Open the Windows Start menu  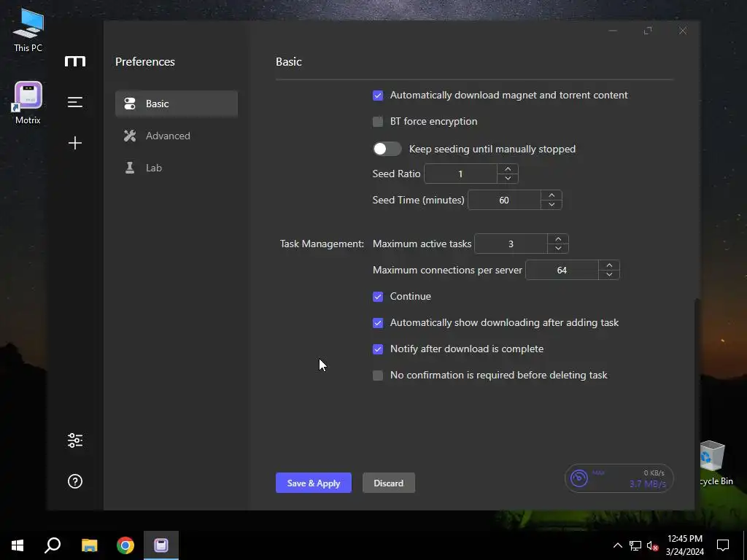pyautogui.click(x=18, y=545)
